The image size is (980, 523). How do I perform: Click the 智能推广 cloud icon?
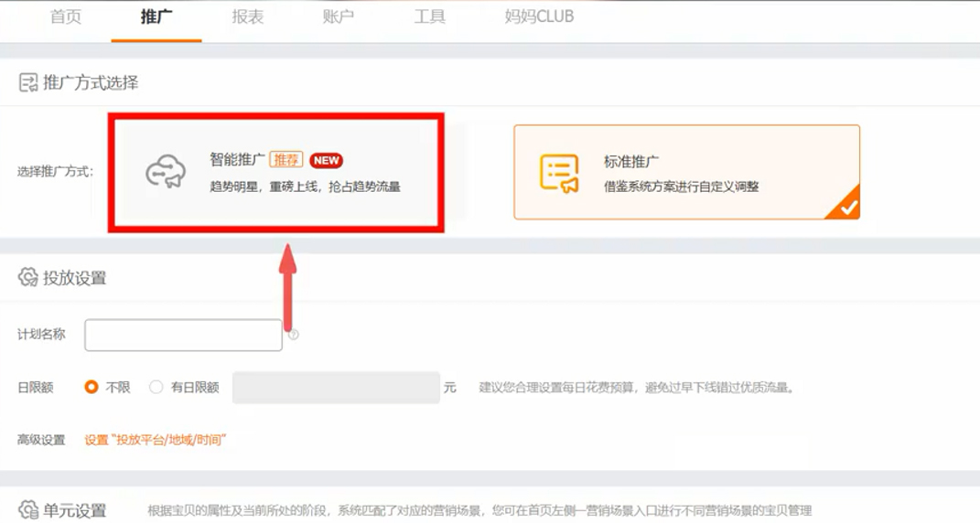pyautogui.click(x=166, y=171)
